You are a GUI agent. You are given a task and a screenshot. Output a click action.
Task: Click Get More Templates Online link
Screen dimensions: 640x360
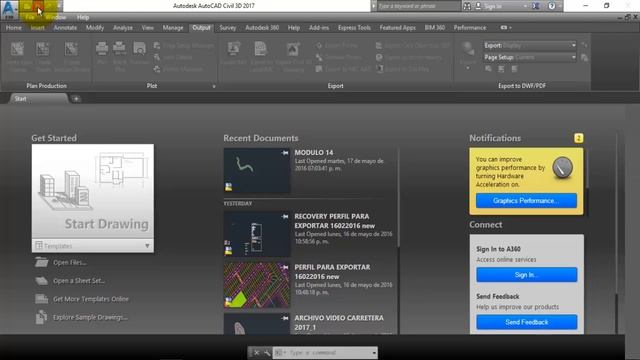pyautogui.click(x=91, y=299)
